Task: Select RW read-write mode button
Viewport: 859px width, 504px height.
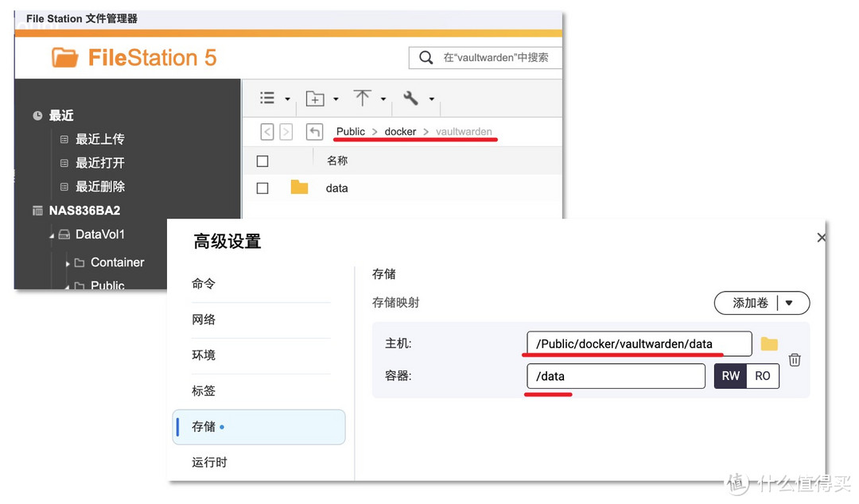Action: (x=730, y=376)
